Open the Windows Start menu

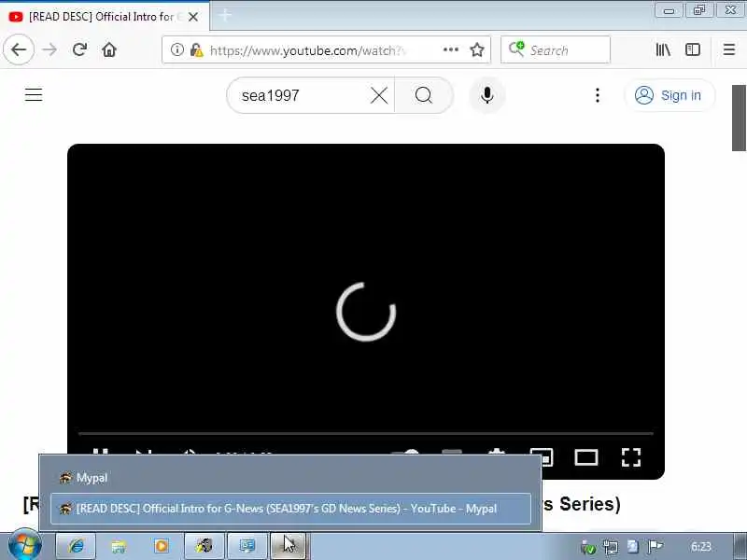25,545
